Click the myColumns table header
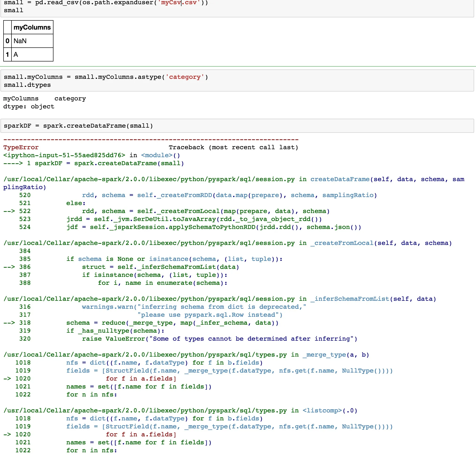 [32, 27]
